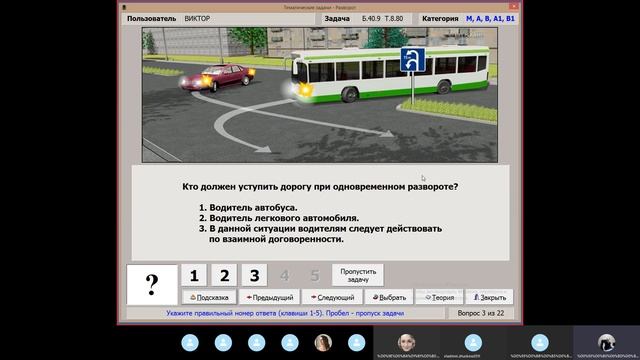Click the question mark answer box
The width and height of the screenshot is (640, 360).
(x=152, y=285)
